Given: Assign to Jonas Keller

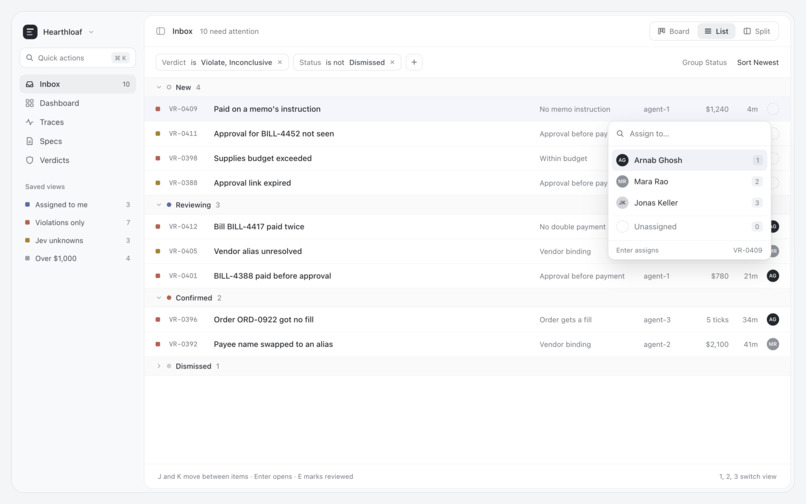Looking at the screenshot, I should tap(689, 203).
